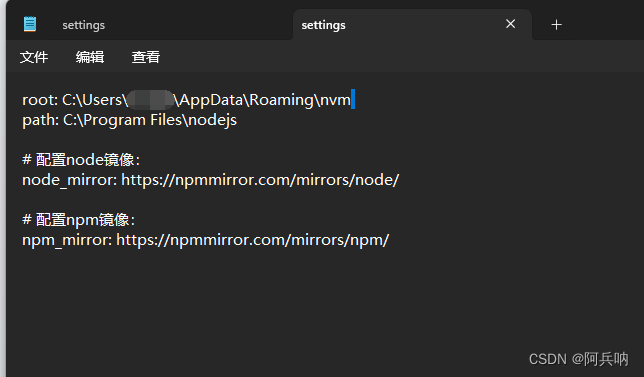Open the 查看 menu
Image resolution: width=644 pixels, height=377 pixels.
[146, 57]
